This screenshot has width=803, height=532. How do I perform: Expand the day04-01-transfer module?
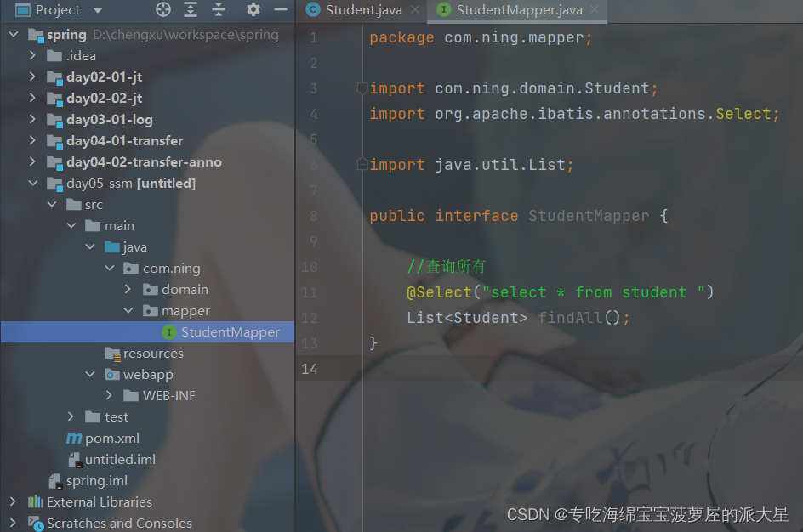coord(32,140)
